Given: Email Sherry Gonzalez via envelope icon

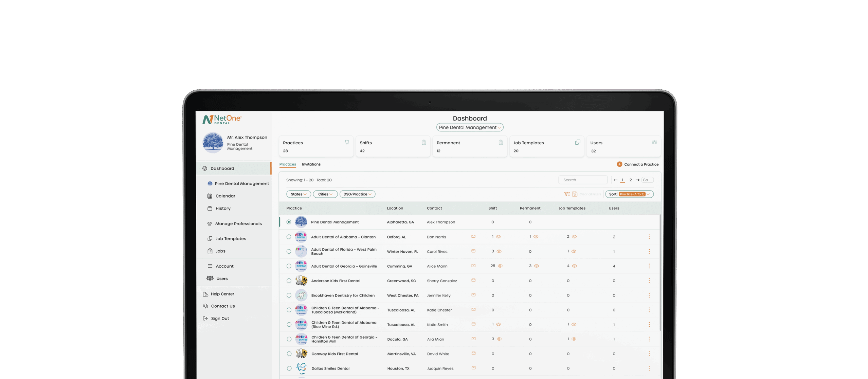Looking at the screenshot, I should point(473,280).
